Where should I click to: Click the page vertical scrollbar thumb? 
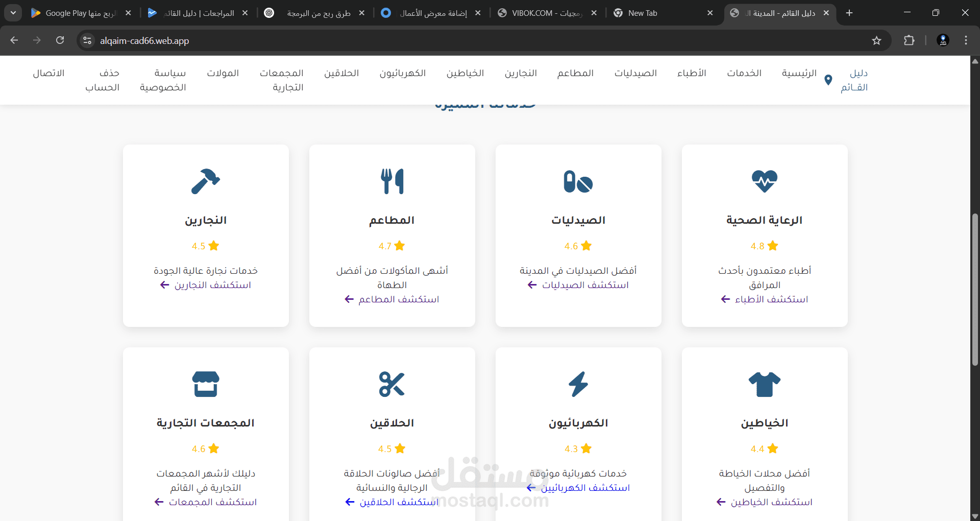[975, 289]
